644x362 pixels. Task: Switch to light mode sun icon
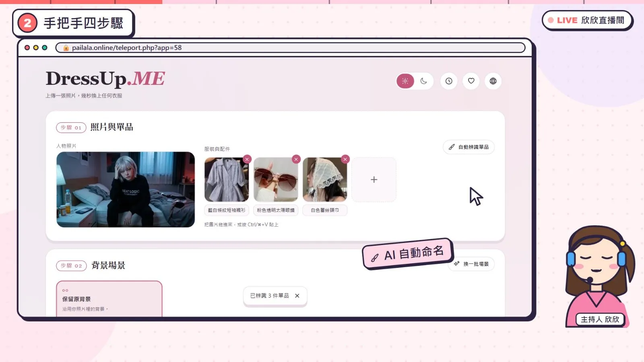pos(405,81)
